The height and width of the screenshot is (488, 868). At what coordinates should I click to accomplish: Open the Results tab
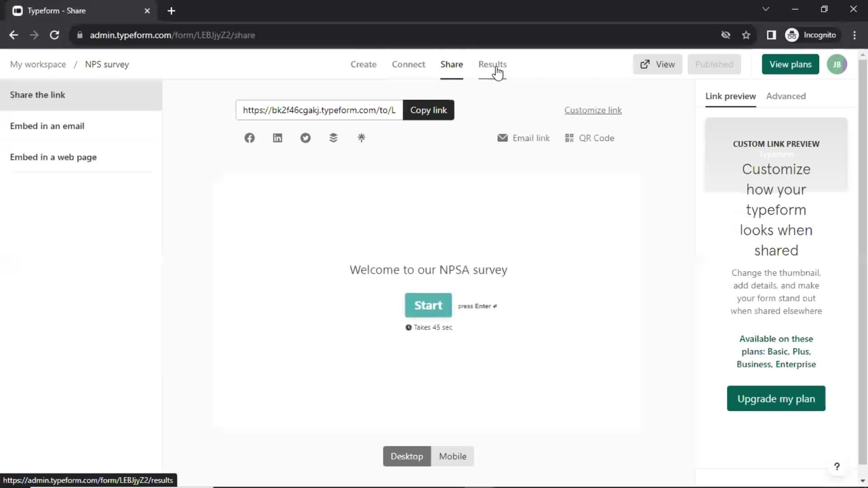pos(492,64)
